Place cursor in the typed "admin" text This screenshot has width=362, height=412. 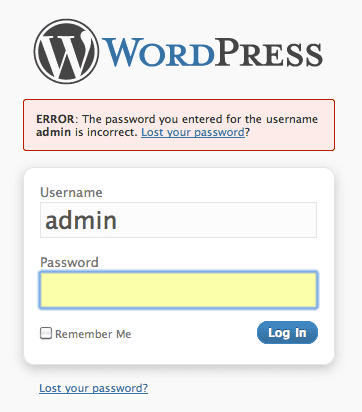(x=81, y=220)
